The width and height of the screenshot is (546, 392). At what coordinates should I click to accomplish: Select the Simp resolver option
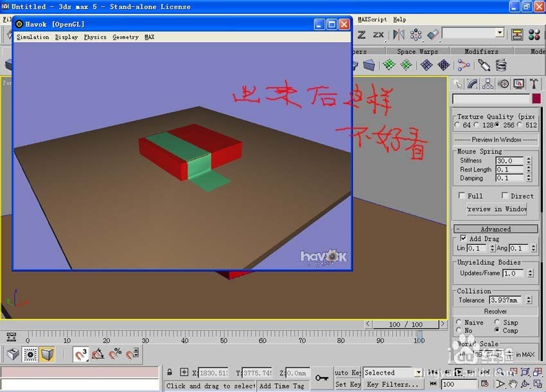497,322
